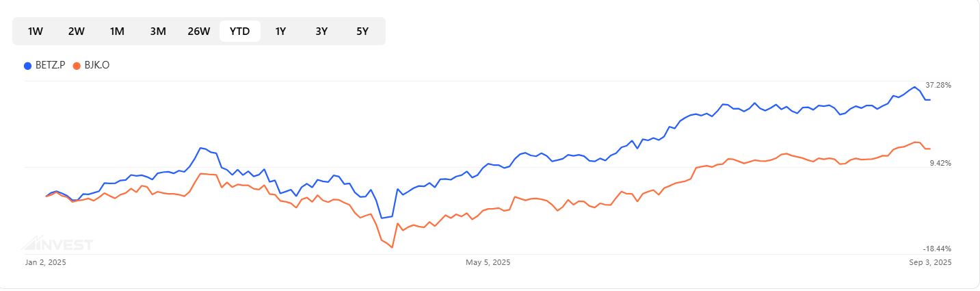
Task: Select the 1W time range tab
Action: (36, 31)
